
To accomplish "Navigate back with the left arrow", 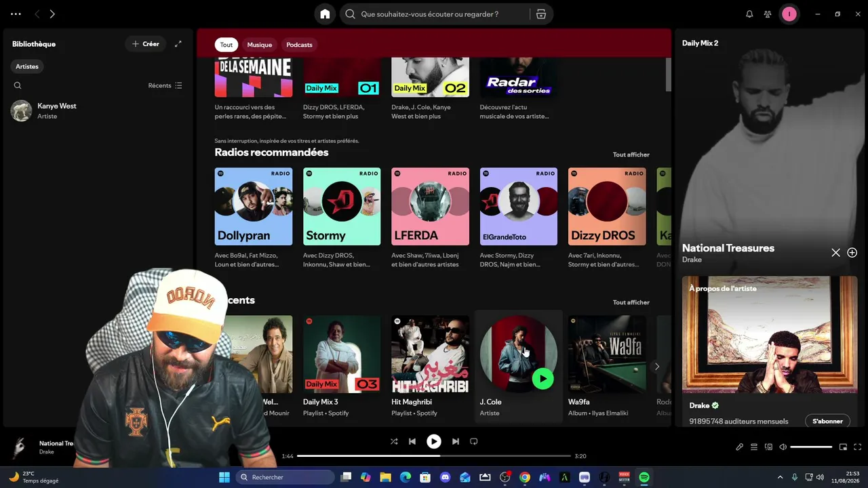I will 37,14.
